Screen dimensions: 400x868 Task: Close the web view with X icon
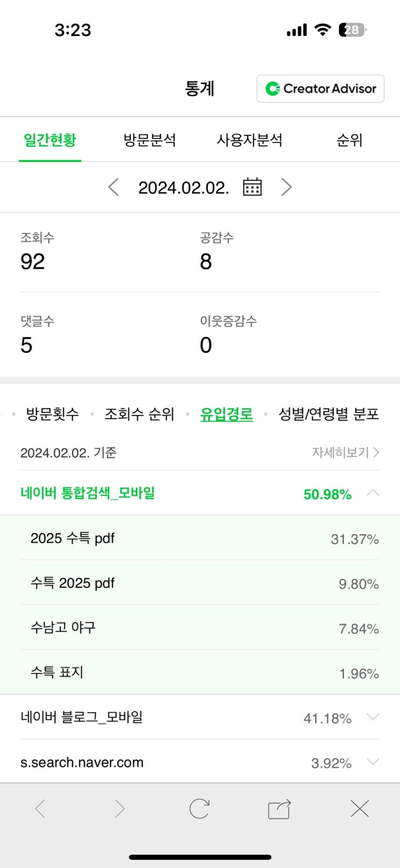tap(359, 809)
